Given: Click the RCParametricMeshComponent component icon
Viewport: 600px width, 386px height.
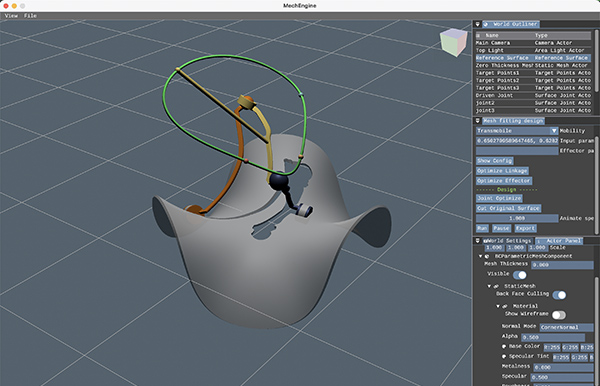Looking at the screenshot, I should coord(487,256).
